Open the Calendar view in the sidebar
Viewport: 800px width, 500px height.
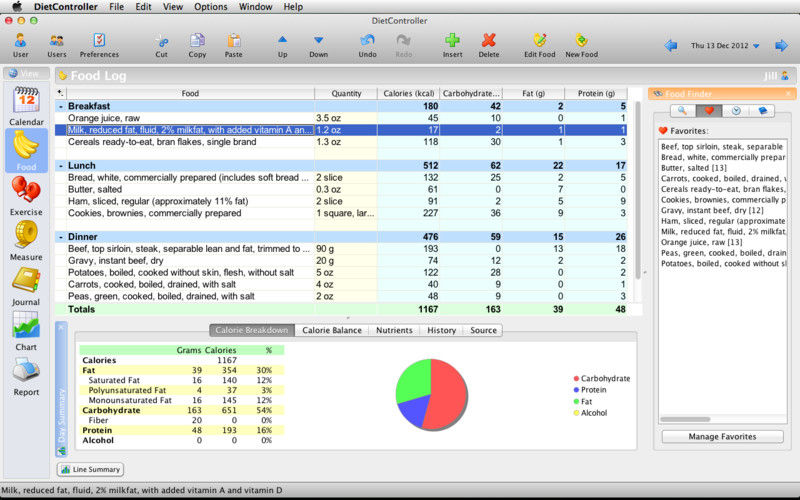tap(26, 106)
